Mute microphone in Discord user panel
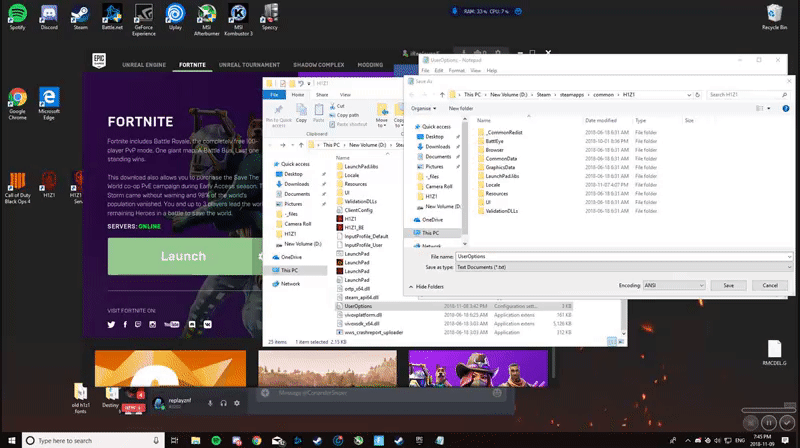The height and width of the screenshot is (448, 800). [210, 403]
